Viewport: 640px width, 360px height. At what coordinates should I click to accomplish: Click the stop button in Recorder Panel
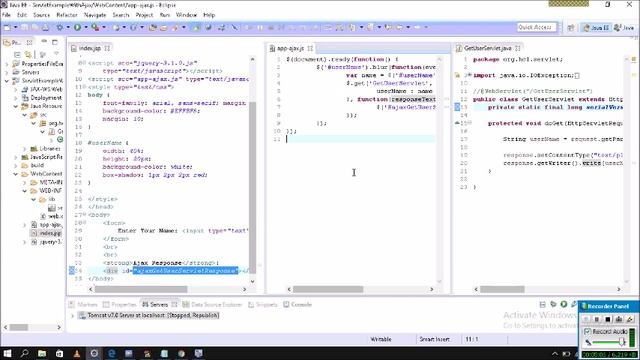coord(608,319)
